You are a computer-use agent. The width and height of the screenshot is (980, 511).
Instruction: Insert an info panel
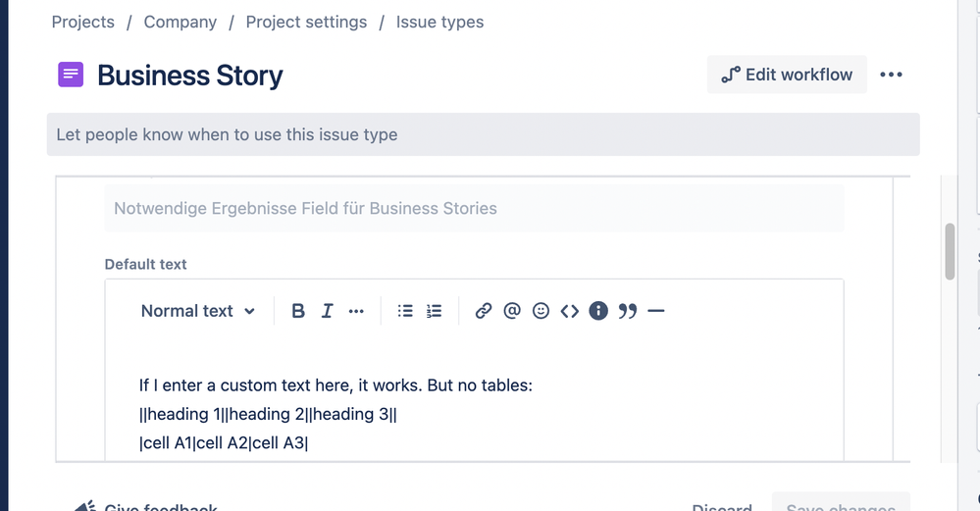598,311
